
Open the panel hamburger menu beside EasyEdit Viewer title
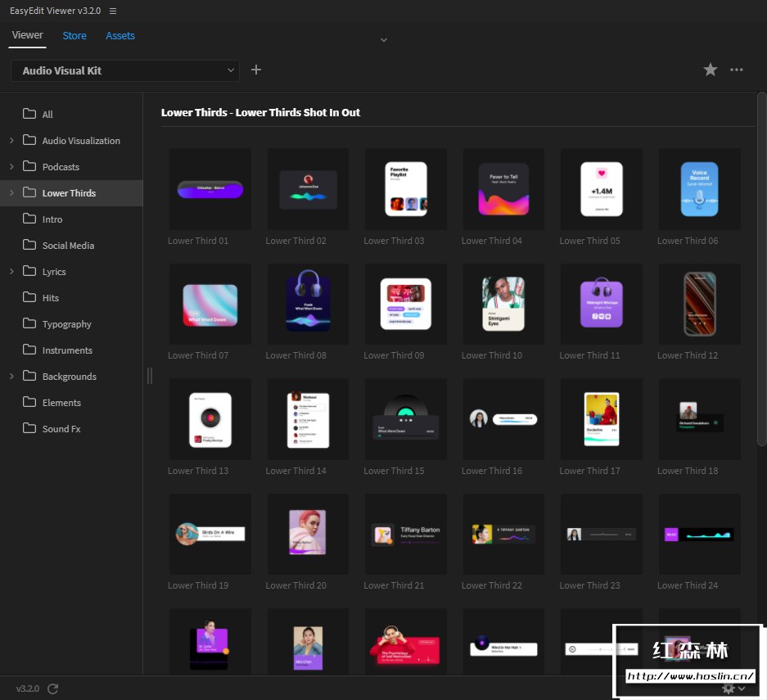[x=112, y=11]
